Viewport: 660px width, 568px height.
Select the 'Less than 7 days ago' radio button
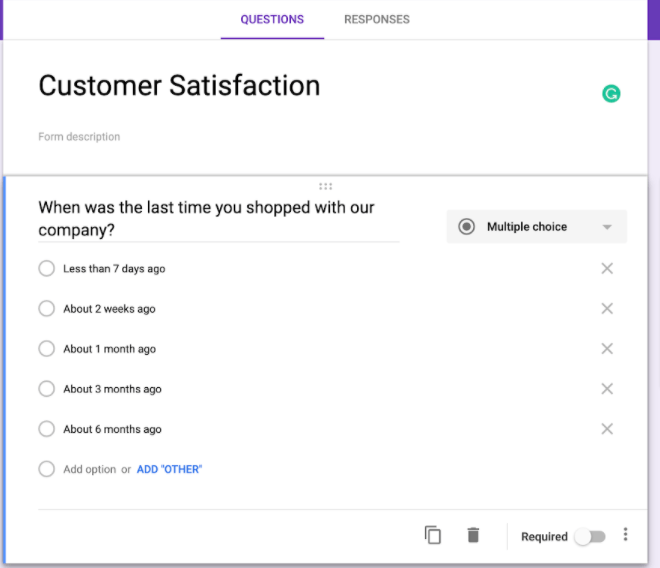(x=46, y=269)
